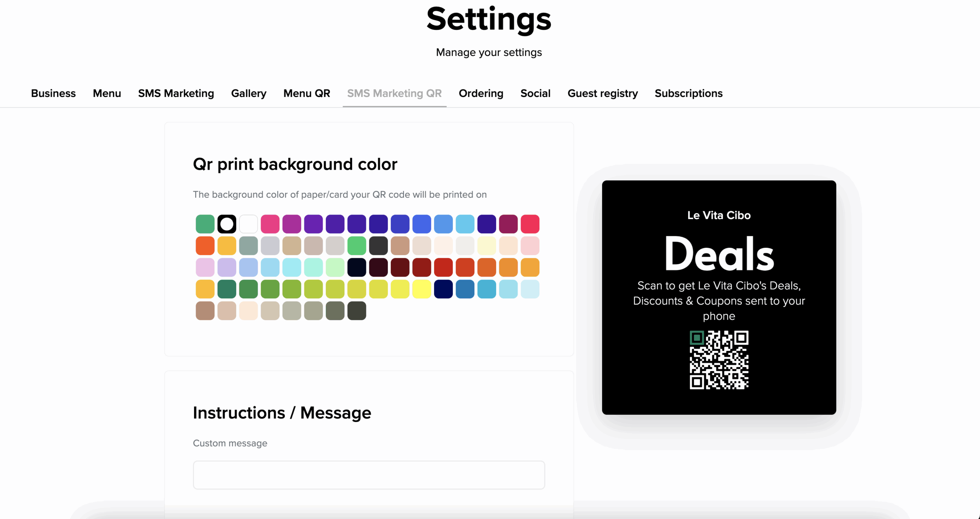Go to the Subscriptions tab
The height and width of the screenshot is (519, 980).
click(x=689, y=93)
